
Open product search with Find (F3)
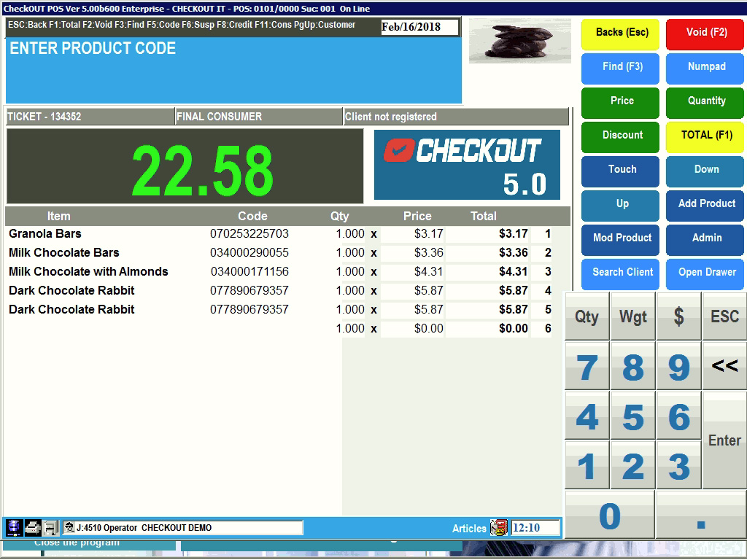(x=622, y=67)
